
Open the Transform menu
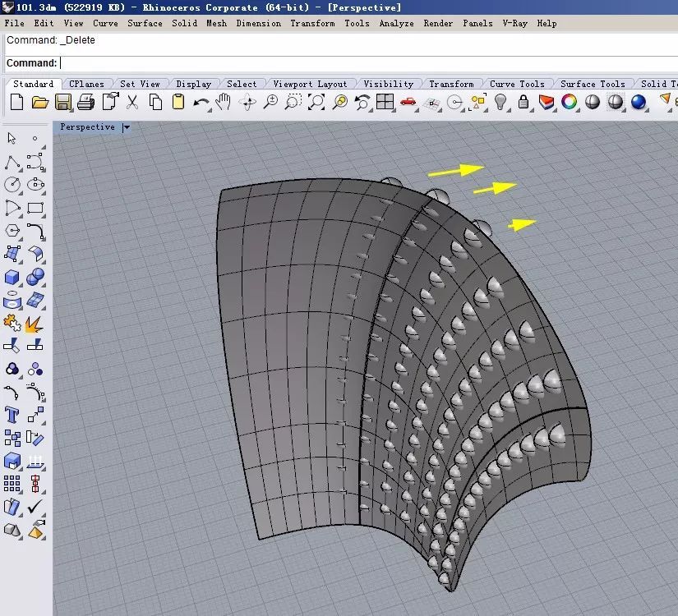tap(312, 23)
